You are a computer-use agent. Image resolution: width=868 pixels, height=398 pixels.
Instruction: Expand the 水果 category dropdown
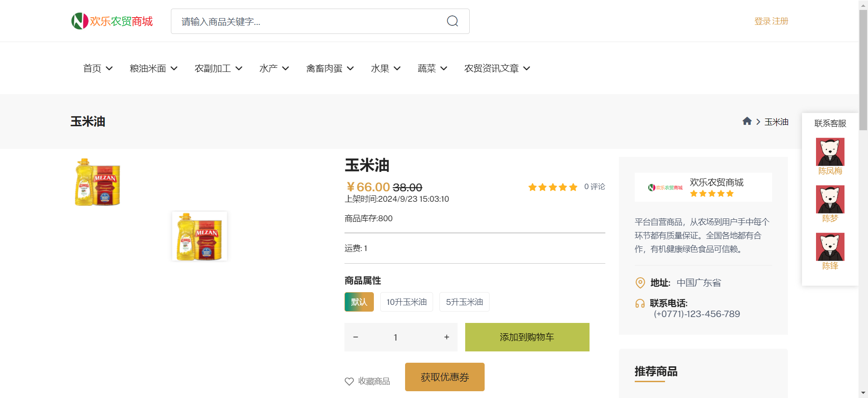click(x=386, y=68)
